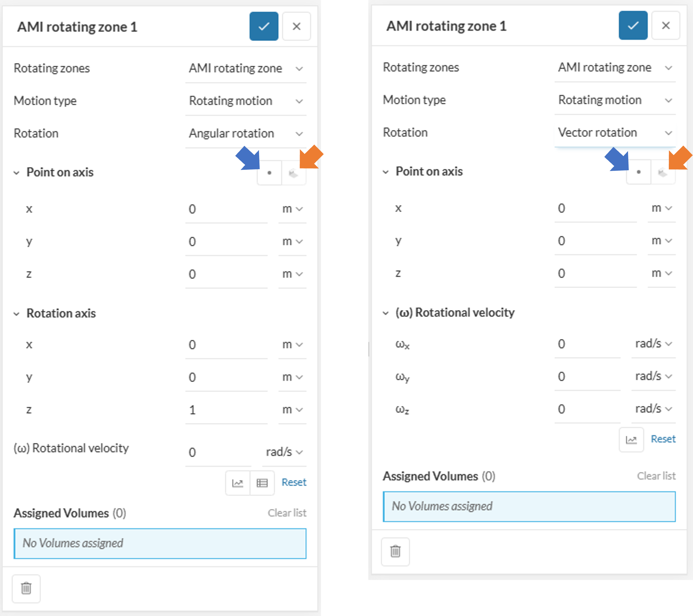693x616 pixels.
Task: Click Reset in the Angular rotation panel
Action: pos(294,482)
